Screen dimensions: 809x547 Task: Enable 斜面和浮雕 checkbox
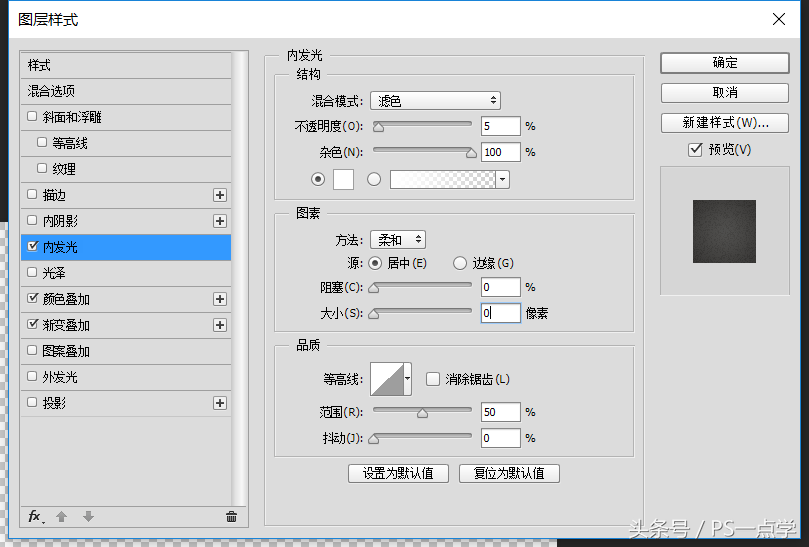tap(32, 116)
